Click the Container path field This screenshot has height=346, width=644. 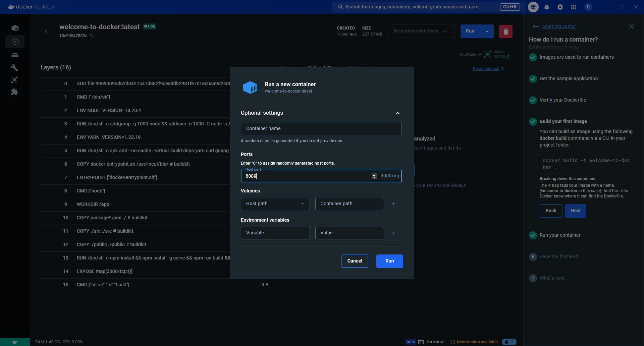pos(350,204)
